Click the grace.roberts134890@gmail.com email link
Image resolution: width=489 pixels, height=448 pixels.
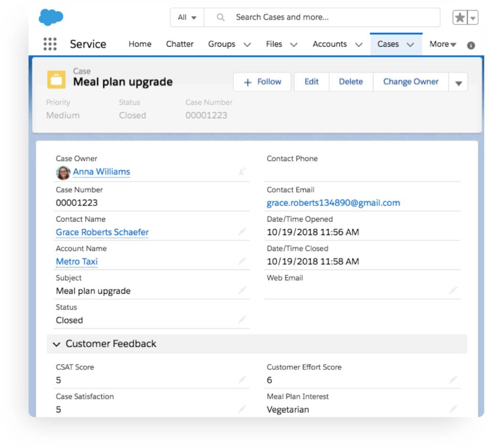pos(333,203)
